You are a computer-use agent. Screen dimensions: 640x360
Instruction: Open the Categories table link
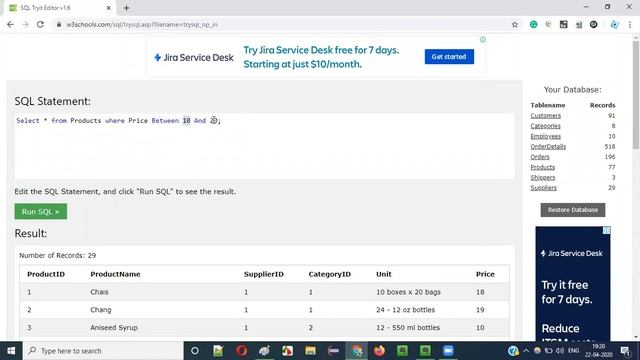pos(545,126)
